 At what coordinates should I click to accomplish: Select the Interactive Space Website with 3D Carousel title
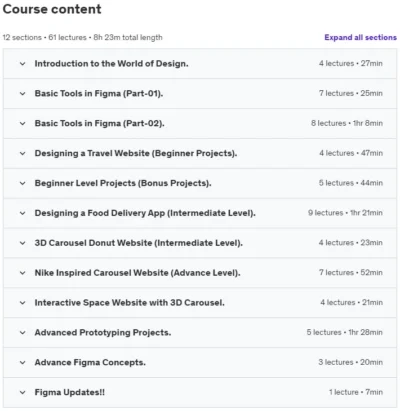[129, 303]
